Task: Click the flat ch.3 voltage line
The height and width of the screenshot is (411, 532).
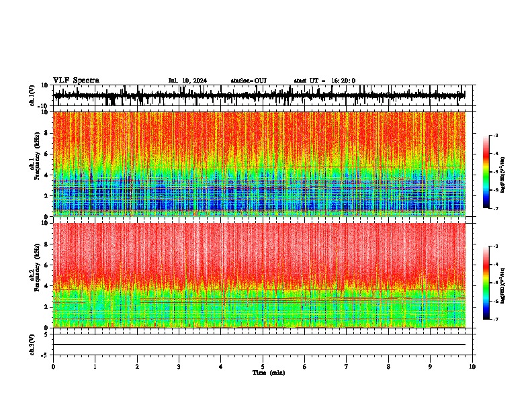Action: (259, 345)
